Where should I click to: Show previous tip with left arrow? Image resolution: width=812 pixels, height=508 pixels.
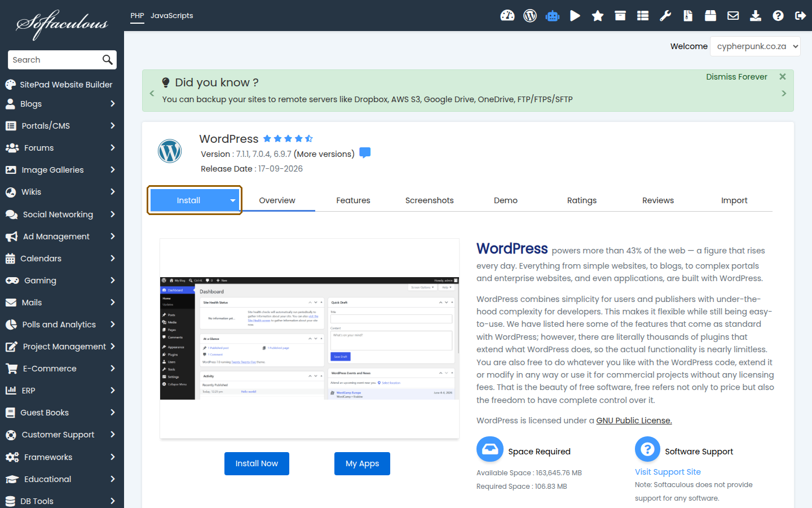152,93
